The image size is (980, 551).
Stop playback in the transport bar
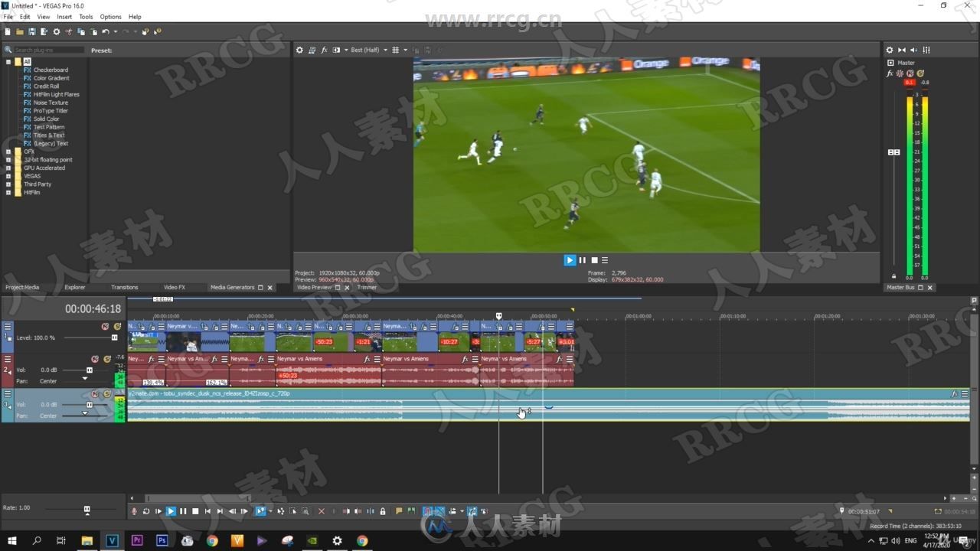195,511
